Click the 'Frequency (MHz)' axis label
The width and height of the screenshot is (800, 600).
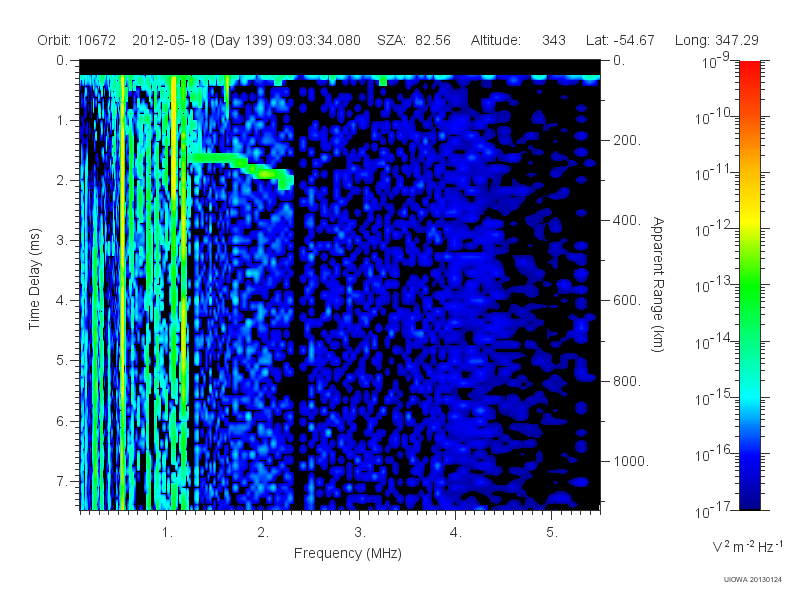[x=348, y=553]
